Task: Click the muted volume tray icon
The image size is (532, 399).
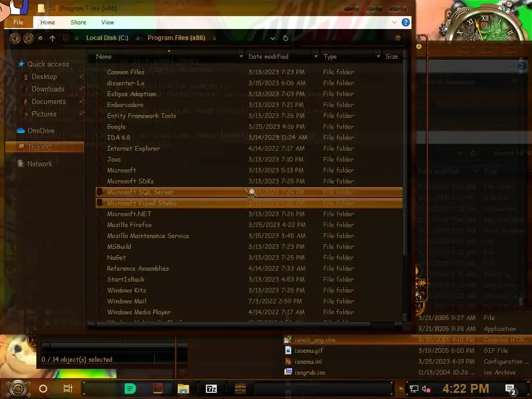Action: point(426,389)
